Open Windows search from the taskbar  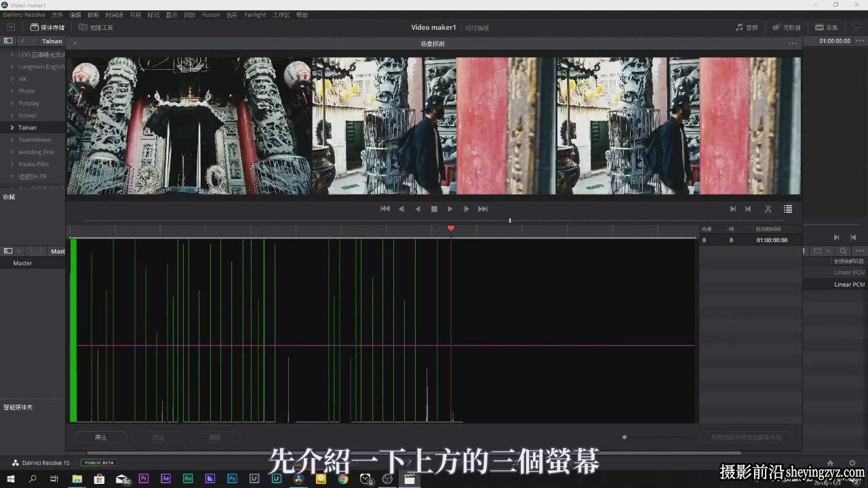coord(32,479)
